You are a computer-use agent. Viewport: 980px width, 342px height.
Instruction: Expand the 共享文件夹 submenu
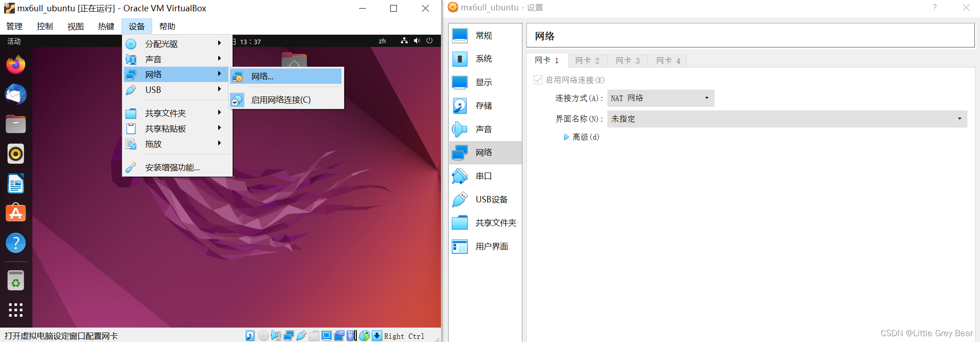(177, 113)
